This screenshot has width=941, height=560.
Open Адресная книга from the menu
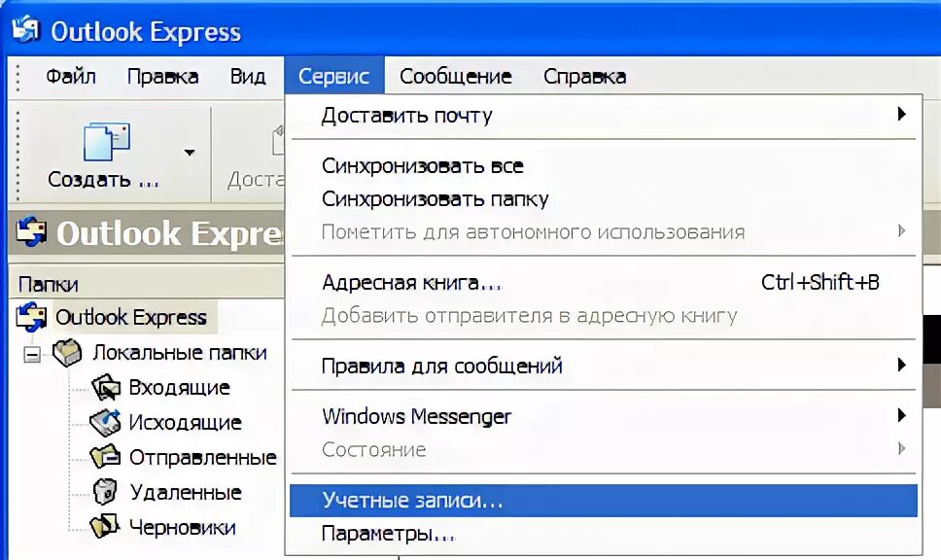click(603, 282)
